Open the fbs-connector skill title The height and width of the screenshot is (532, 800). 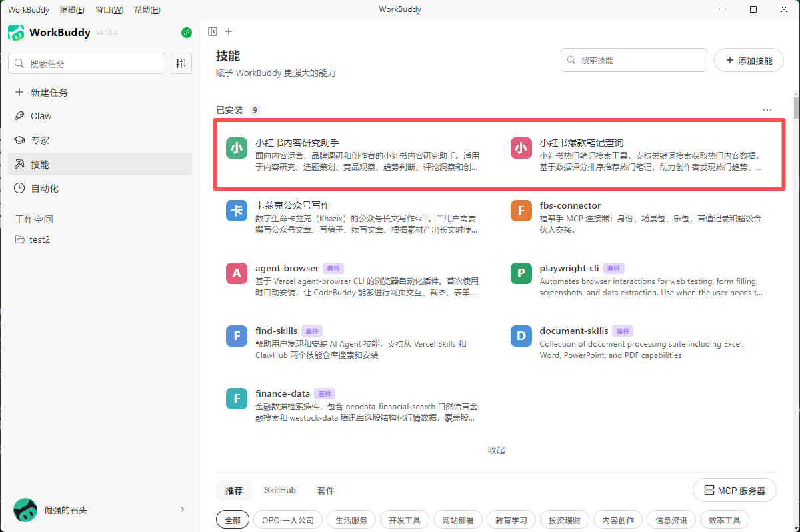(570, 205)
